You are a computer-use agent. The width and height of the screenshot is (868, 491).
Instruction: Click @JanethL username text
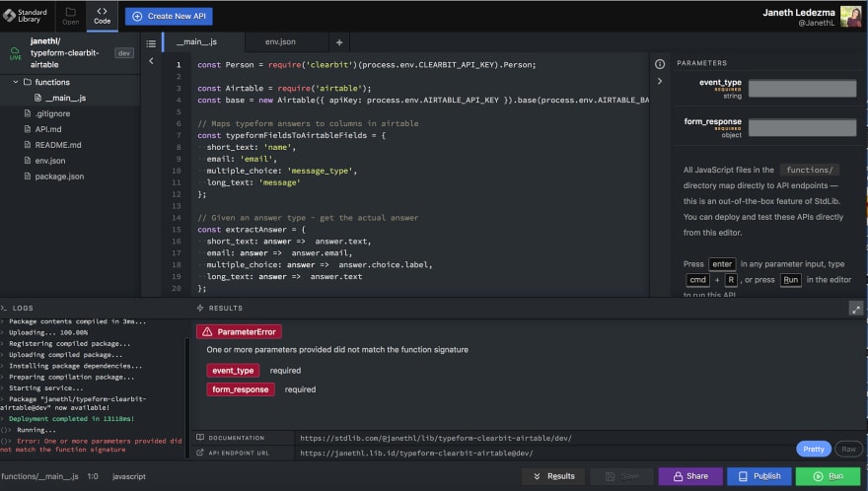coord(816,24)
